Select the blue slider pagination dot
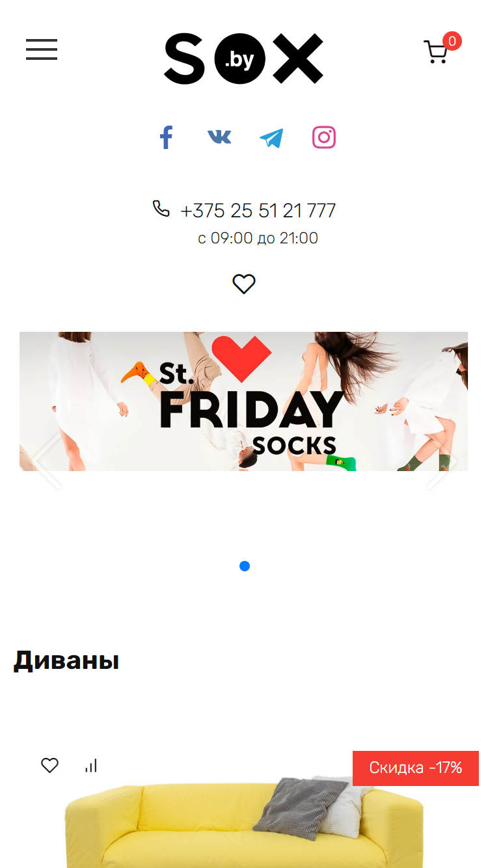Viewport: 488px width, 868px height. click(245, 566)
